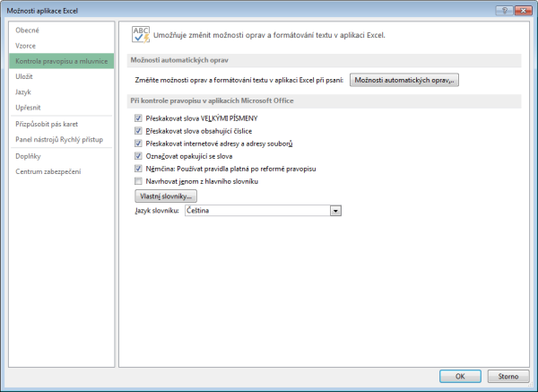This screenshot has height=392, width=538.
Task: Click the ABC spell-check icon
Action: pos(141,35)
